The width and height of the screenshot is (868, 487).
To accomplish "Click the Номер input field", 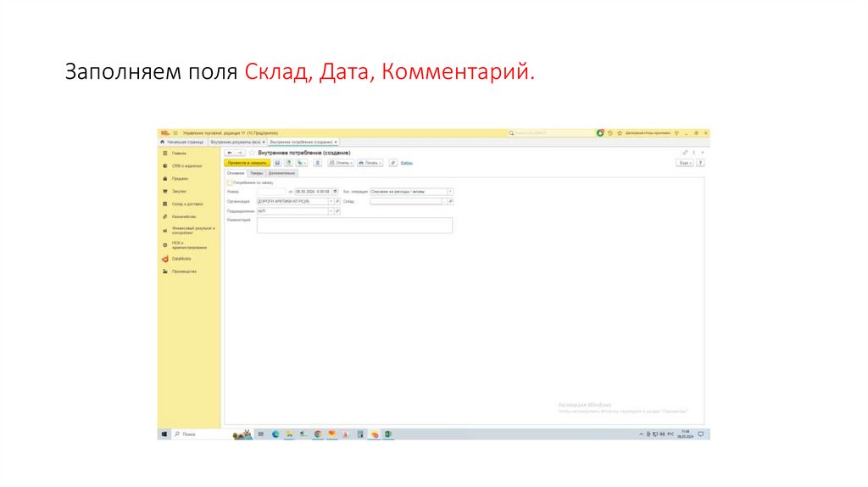I will 270,192.
